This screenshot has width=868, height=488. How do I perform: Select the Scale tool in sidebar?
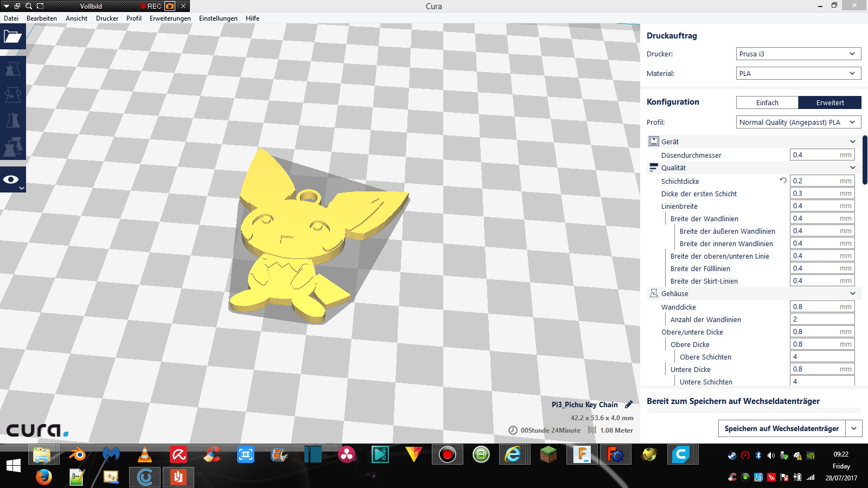pyautogui.click(x=12, y=69)
